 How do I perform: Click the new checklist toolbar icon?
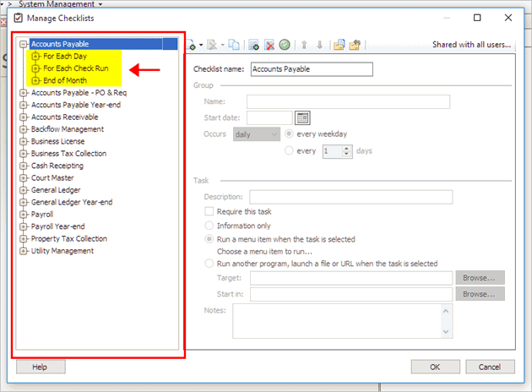[x=192, y=45]
